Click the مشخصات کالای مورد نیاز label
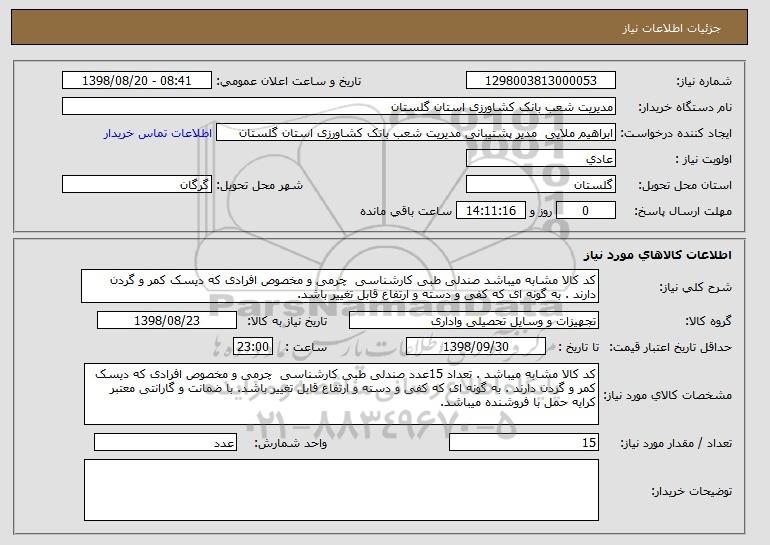This screenshot has width=770, height=545. [667, 395]
